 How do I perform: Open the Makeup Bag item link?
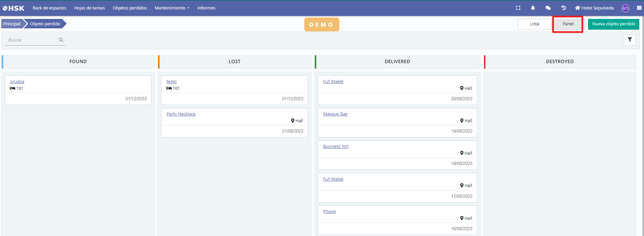[x=335, y=114]
